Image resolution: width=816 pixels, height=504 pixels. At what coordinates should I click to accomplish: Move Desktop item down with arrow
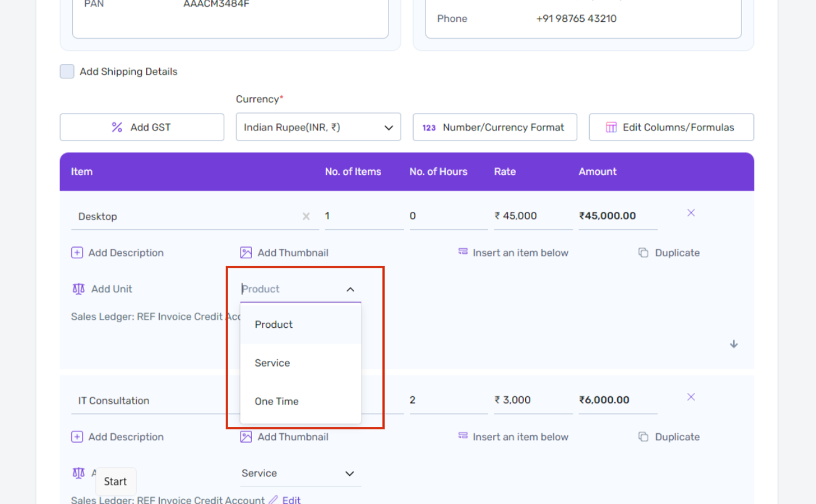(x=734, y=344)
